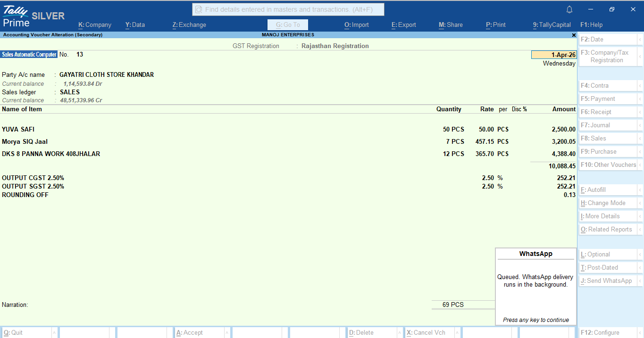
Task: Toggle T: Post-Dated voucher
Action: [608, 268]
